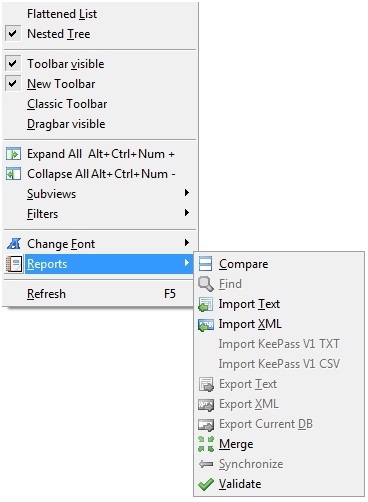Click the Collapse All icon
Screen dimensions: 368x502
tap(13, 174)
